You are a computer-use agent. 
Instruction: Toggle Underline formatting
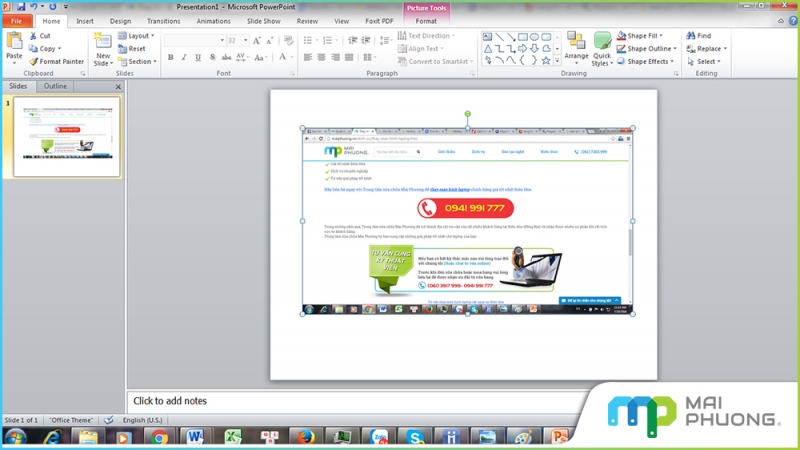click(x=198, y=57)
